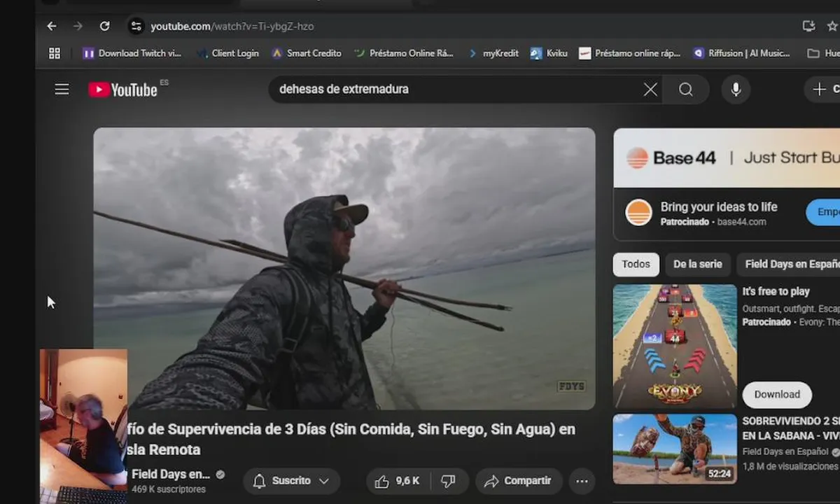Click the magnifying glass search button
Screen dimensions: 840x504
[686, 89]
